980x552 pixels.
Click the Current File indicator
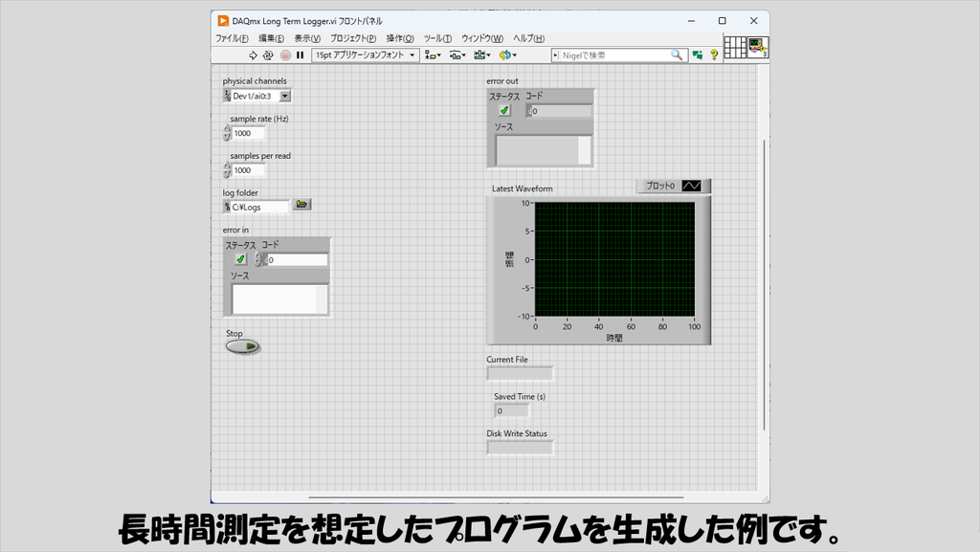[520, 374]
